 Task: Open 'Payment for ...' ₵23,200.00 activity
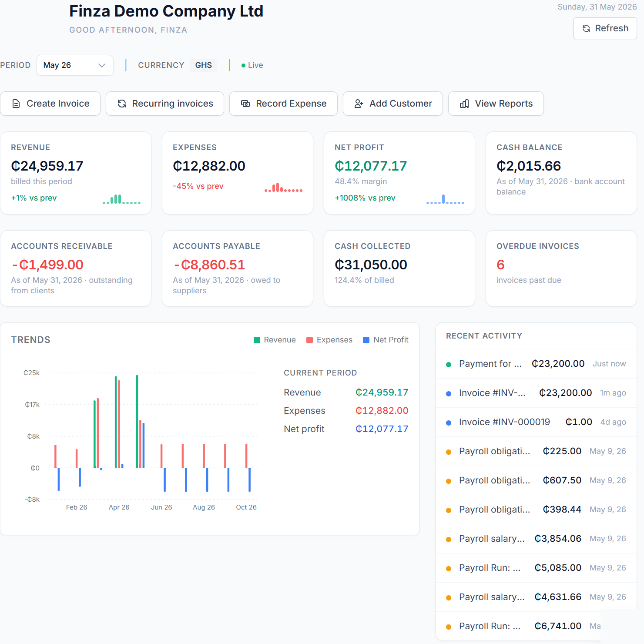[x=536, y=364]
